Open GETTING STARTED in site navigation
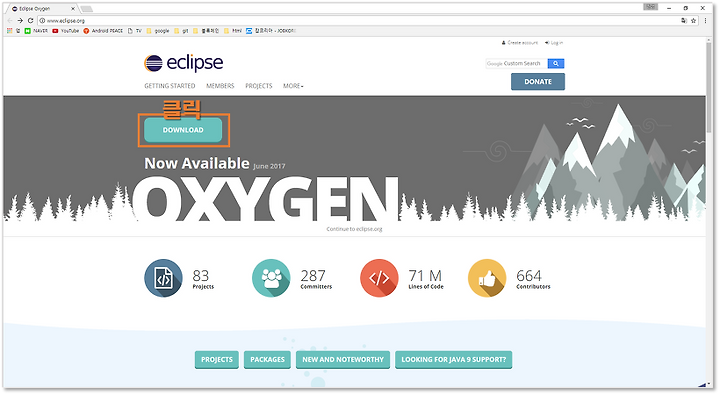This screenshot has height=395, width=720. click(169, 86)
